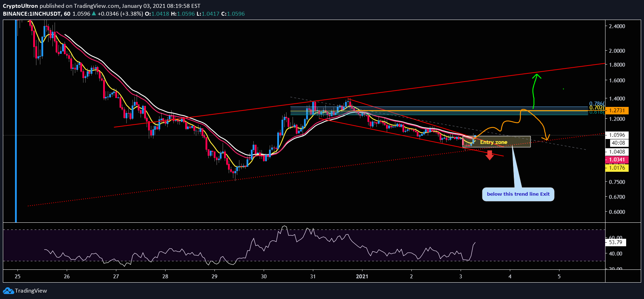Click the 1.0408 price label

click(x=617, y=152)
